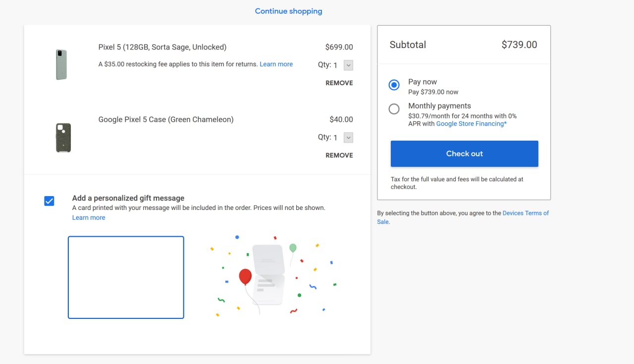Open the Pixel 5 Case thumbnail
Image resolution: width=634 pixels, height=364 pixels.
point(63,138)
